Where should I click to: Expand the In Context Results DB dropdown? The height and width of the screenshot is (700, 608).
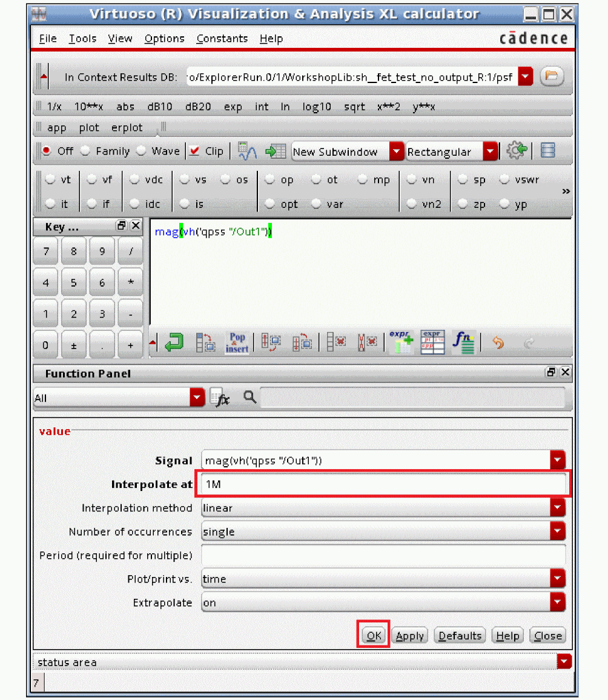click(x=526, y=76)
